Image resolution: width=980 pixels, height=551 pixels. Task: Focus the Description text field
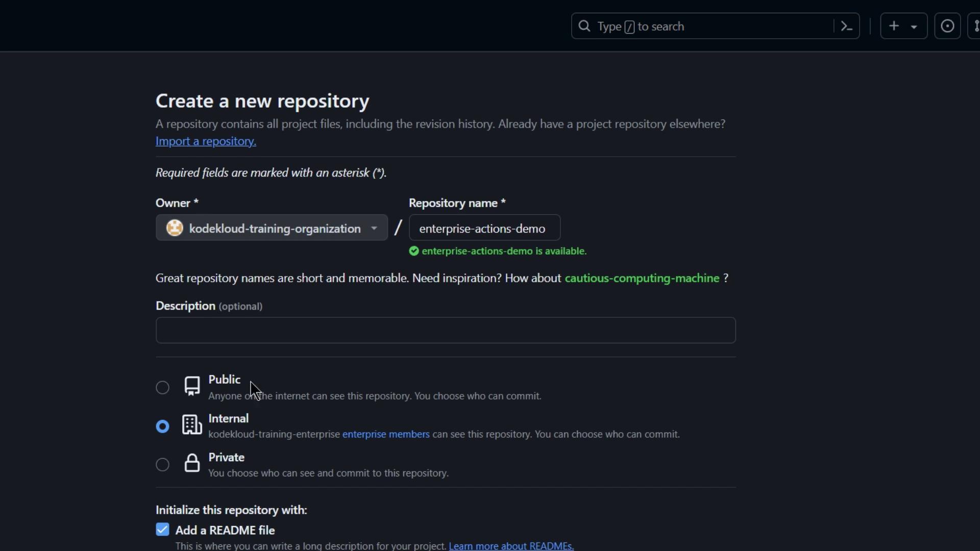coord(445,330)
